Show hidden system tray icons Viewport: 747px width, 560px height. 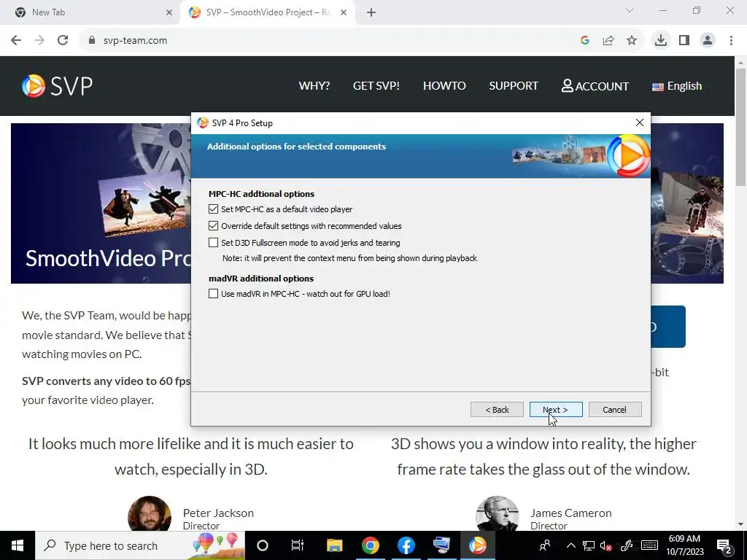(570, 545)
